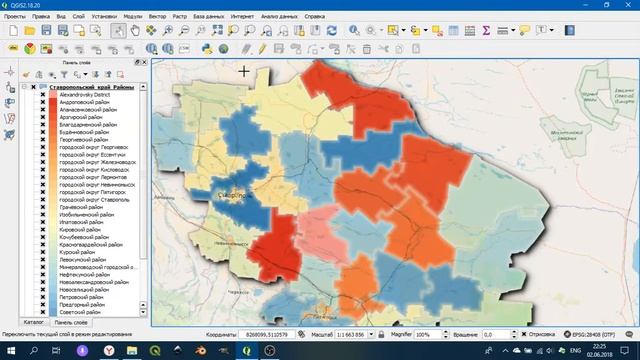
Task: Click EPSG:28408 CRS status button
Action: click(x=589, y=334)
